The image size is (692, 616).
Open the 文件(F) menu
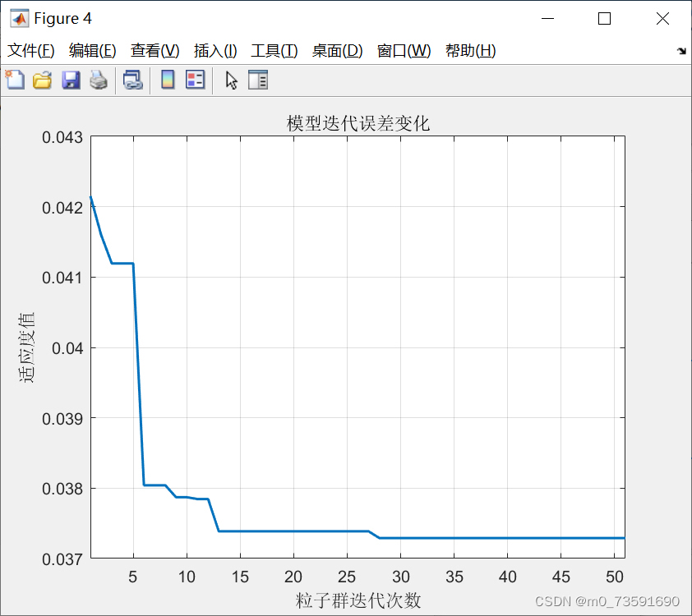[x=31, y=50]
